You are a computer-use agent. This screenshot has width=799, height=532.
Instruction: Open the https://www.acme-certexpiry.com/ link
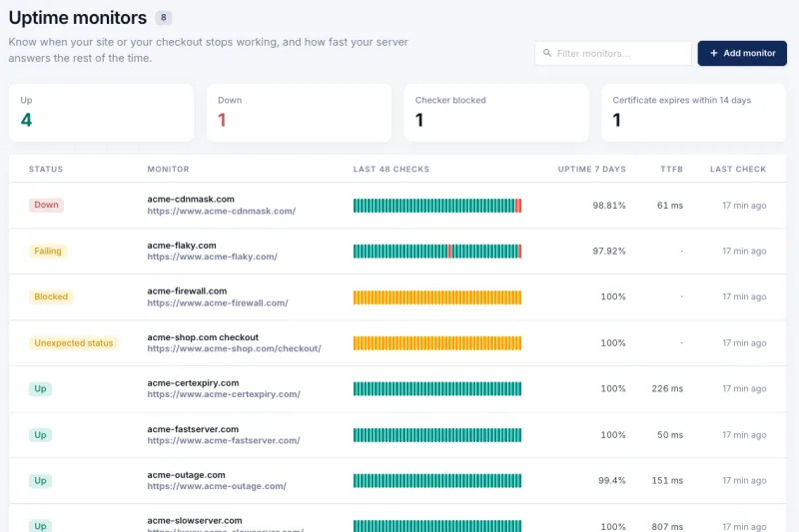tap(224, 394)
